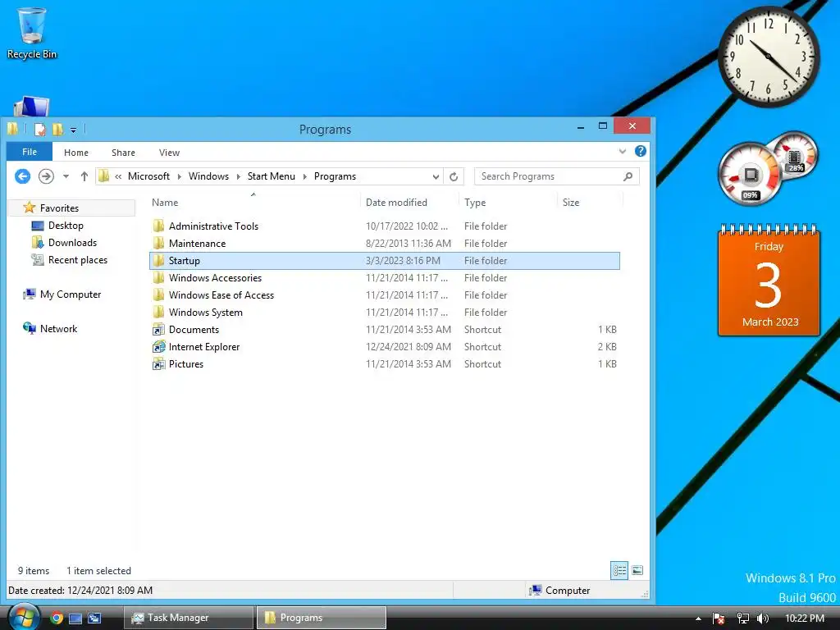Open the View ribbon tab
Viewport: 840px width, 630px height.
[169, 153]
